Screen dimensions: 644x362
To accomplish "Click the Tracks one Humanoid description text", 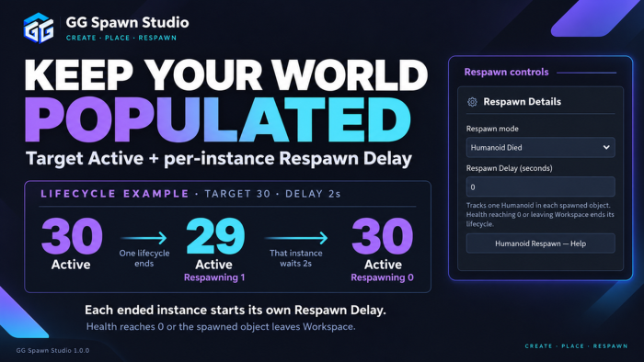I will [540, 214].
